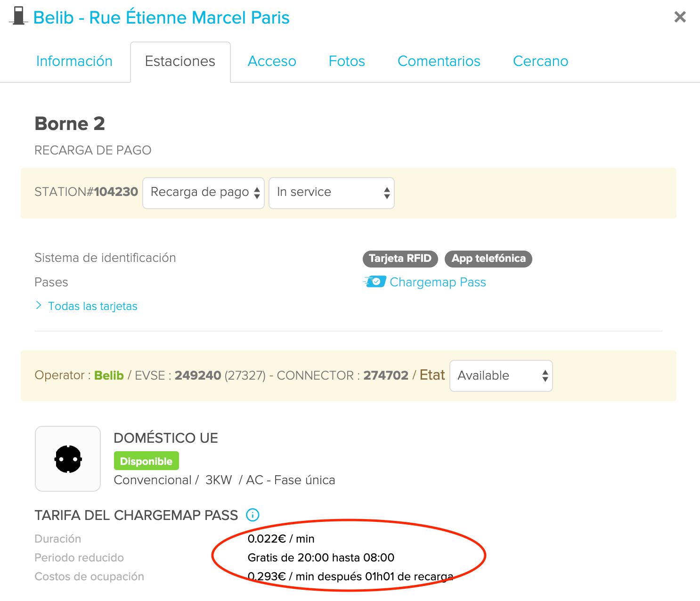
Task: Click the charging station icon beside title
Action: pyautogui.click(x=18, y=16)
